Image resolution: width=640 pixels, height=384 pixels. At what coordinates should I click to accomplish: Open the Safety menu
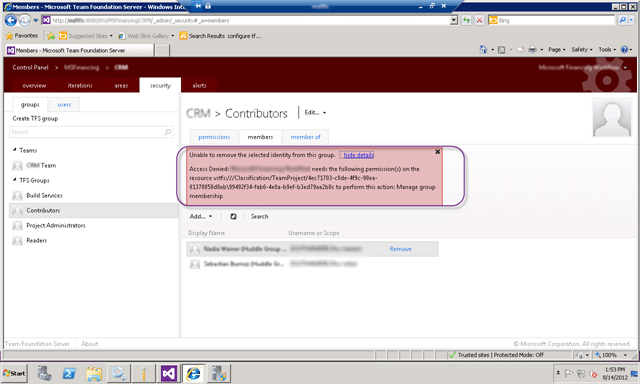(582, 49)
